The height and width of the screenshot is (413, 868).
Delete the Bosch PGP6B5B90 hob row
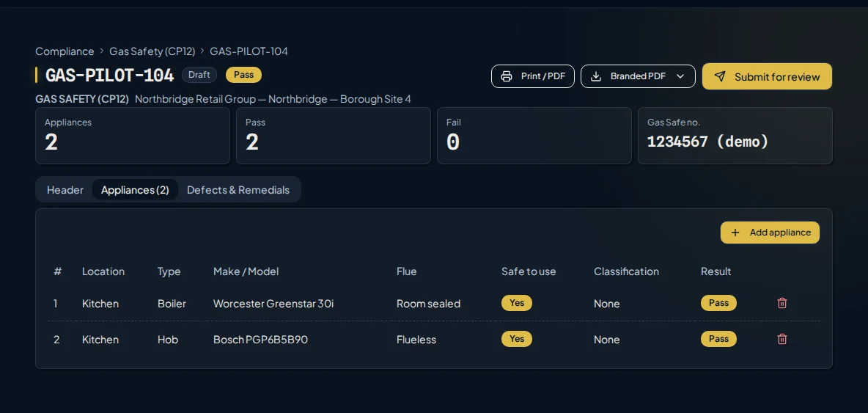pyautogui.click(x=781, y=339)
